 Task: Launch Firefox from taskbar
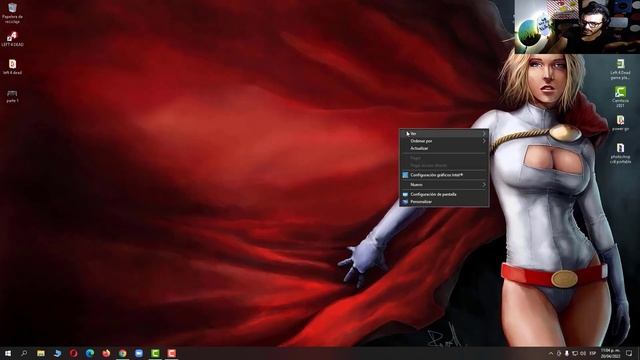[x=106, y=353]
